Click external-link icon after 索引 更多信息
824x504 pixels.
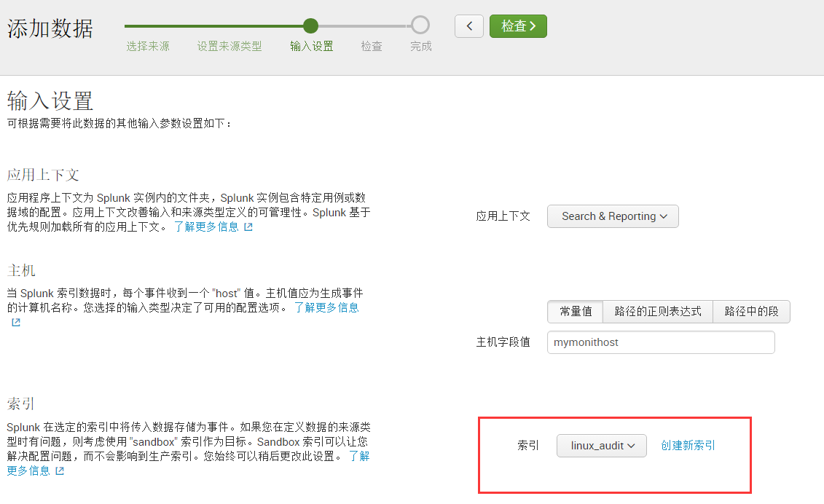tap(60, 471)
